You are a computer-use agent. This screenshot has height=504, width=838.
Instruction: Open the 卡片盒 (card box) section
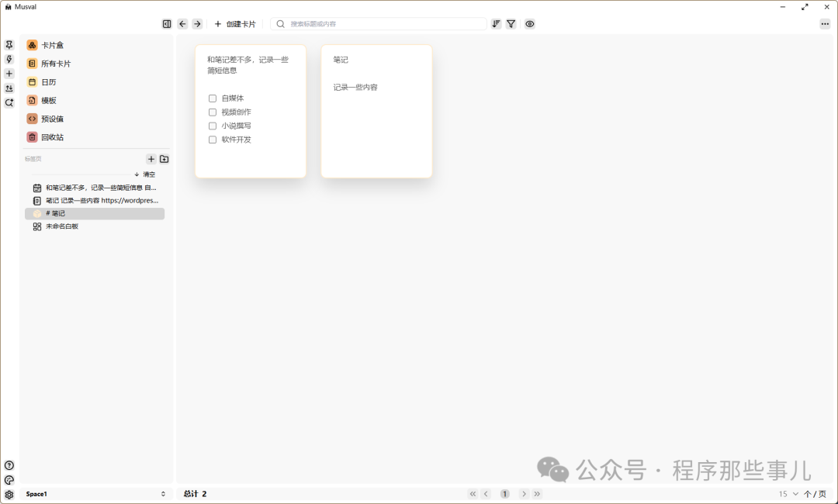pos(50,44)
